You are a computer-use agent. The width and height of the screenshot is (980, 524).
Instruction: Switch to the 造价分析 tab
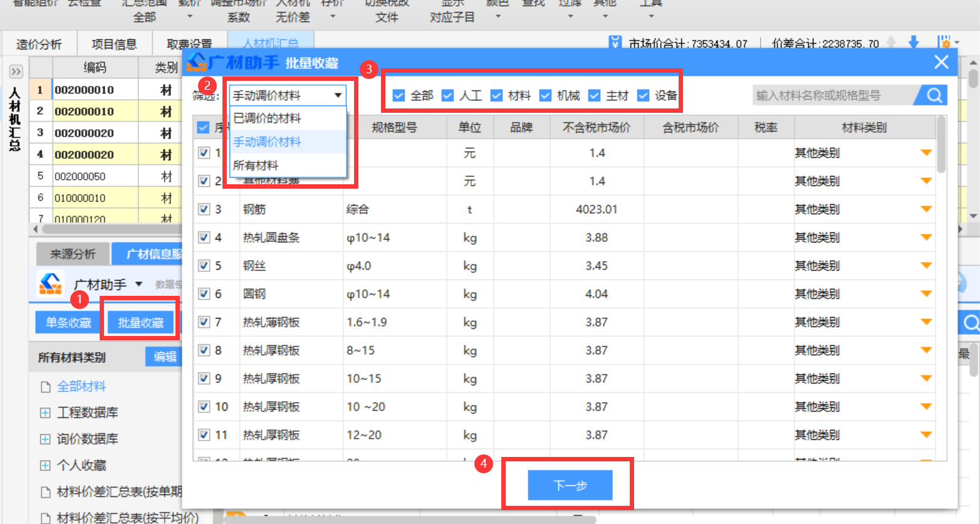pyautogui.click(x=39, y=44)
